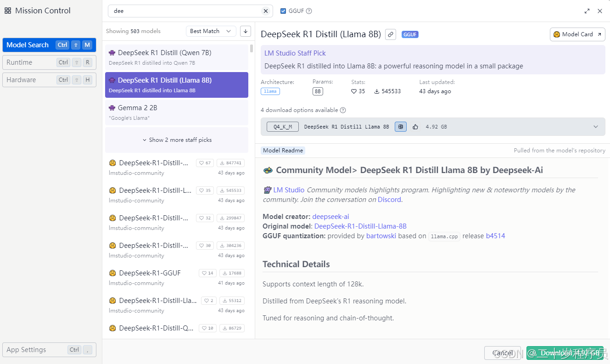Click the model list scrollbar

tap(252, 49)
